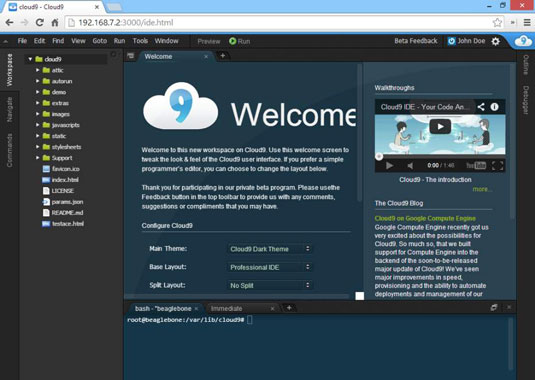Click the Cloud9 logo in top-right corner

click(x=523, y=41)
